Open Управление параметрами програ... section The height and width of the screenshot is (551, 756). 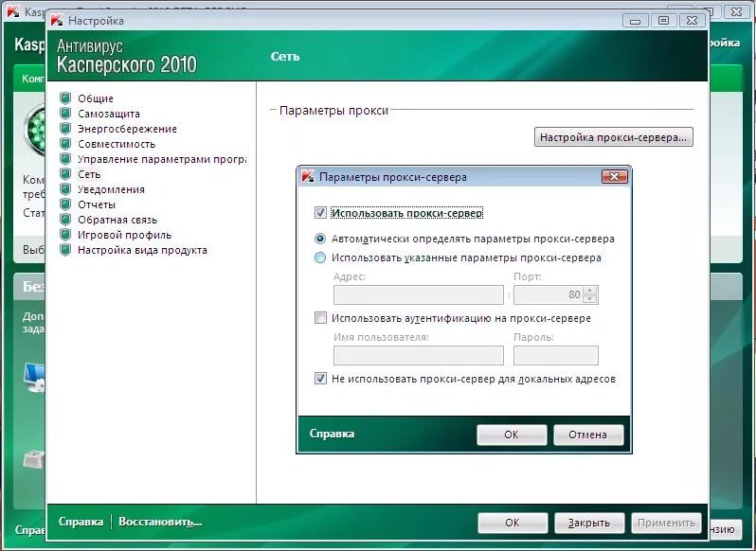[161, 159]
